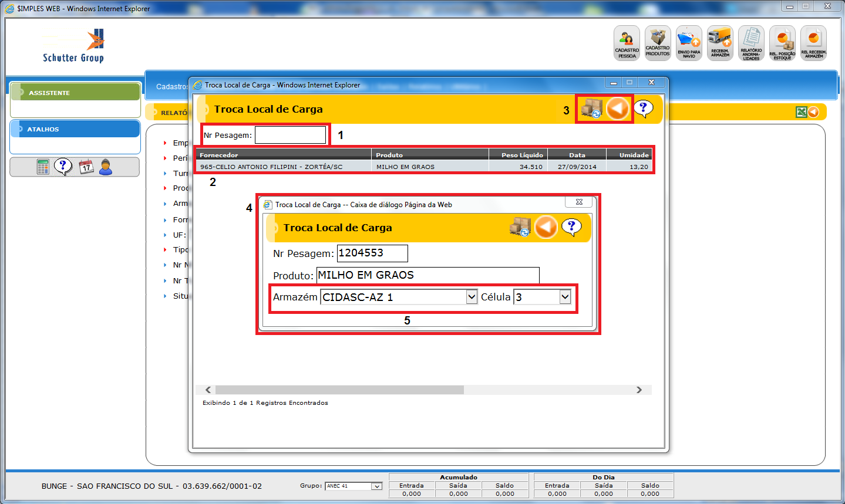Open the calendar shortcut in left sidebar

point(86,167)
